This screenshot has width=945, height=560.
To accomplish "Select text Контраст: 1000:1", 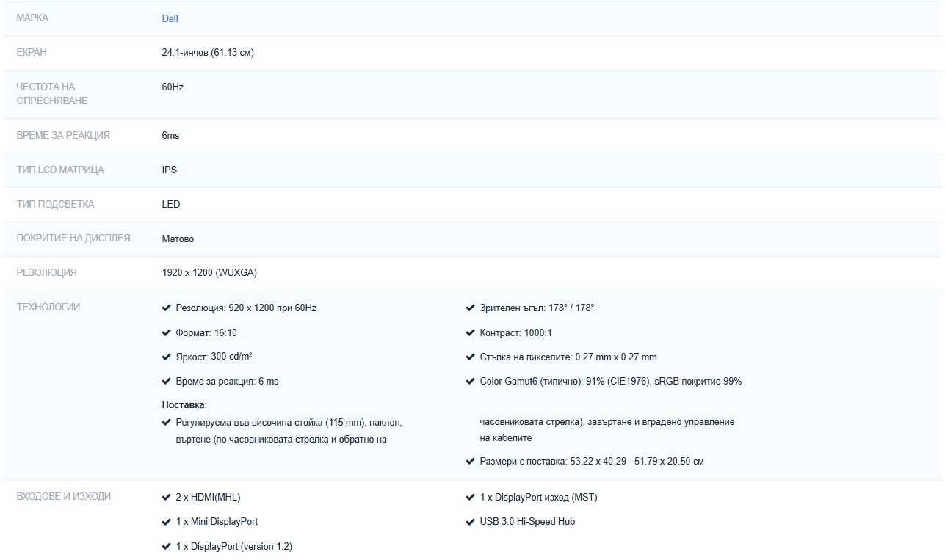I will tap(515, 333).
